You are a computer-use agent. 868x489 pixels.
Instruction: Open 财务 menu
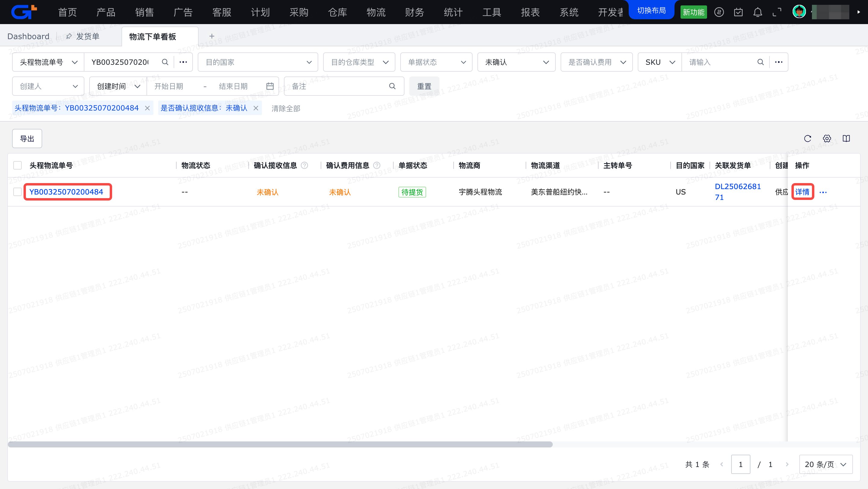click(414, 12)
